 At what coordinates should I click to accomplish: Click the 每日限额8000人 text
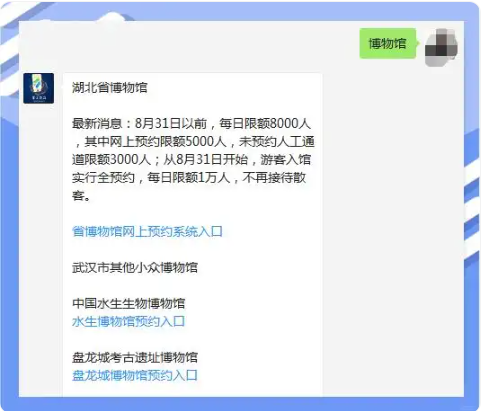click(265, 124)
